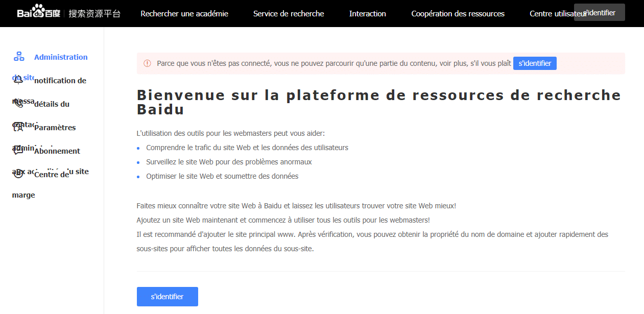Click the bullet Optimiser le site Web
644x314 pixels.
tap(222, 176)
